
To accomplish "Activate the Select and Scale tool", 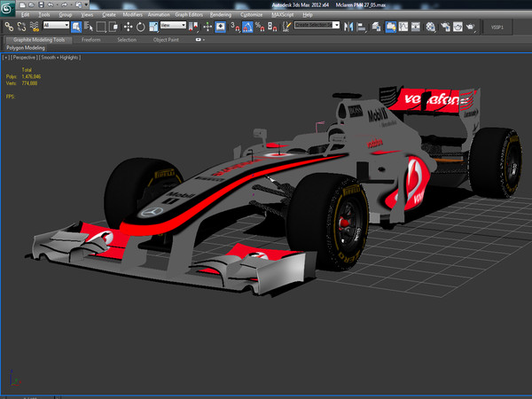I will pos(153,27).
